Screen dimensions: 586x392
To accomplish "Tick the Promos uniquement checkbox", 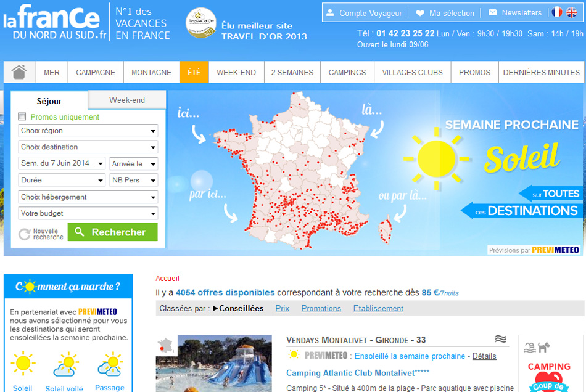I will click(x=22, y=116).
